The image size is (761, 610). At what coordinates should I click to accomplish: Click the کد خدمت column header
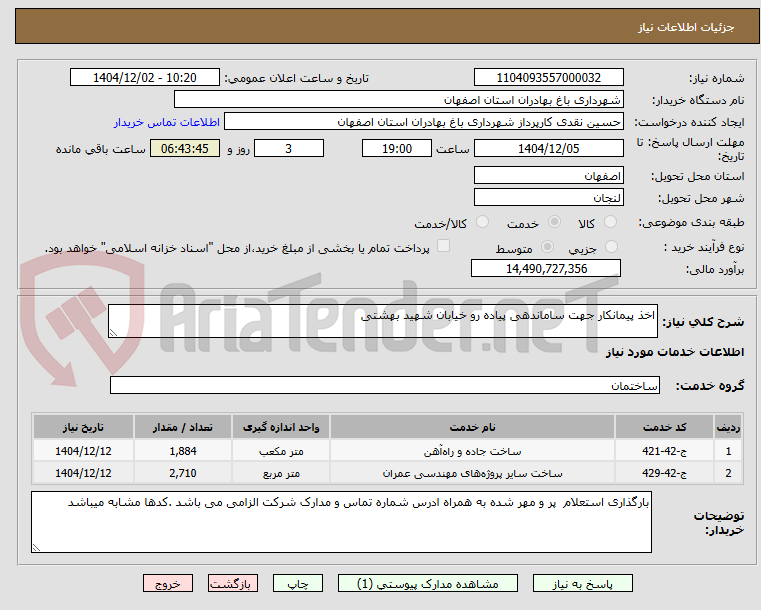coord(664,428)
